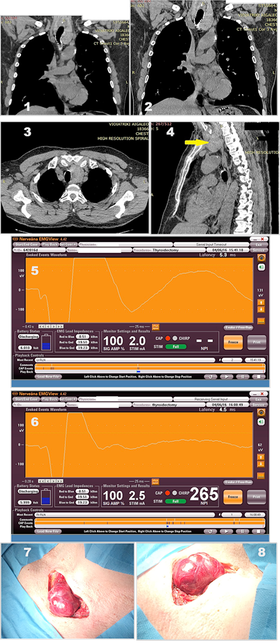The width and height of the screenshot is (280, 644).
Task: Click CAP Events timeline bar in panel 6
Action: (150, 522)
